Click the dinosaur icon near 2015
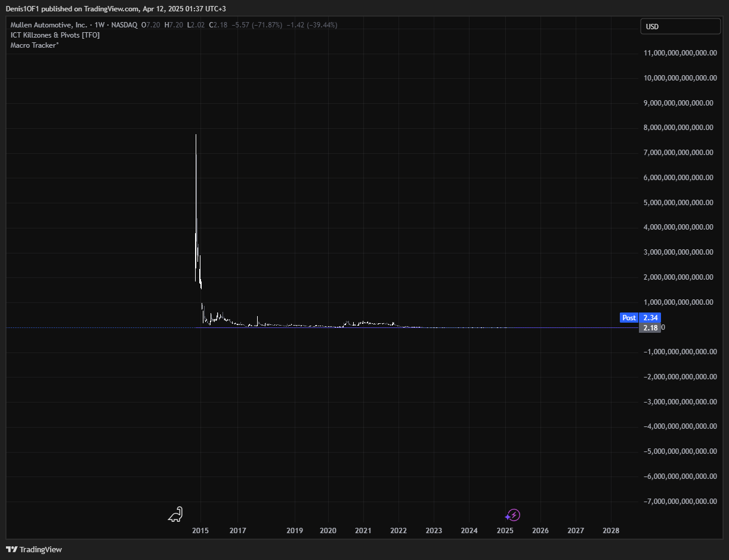Viewport: 729px width, 560px height. [175, 514]
